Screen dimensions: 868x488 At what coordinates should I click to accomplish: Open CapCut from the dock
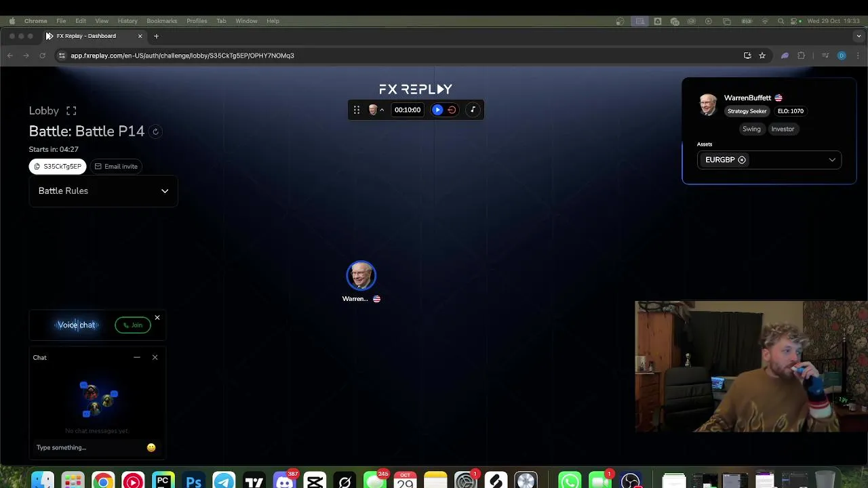[315, 481]
